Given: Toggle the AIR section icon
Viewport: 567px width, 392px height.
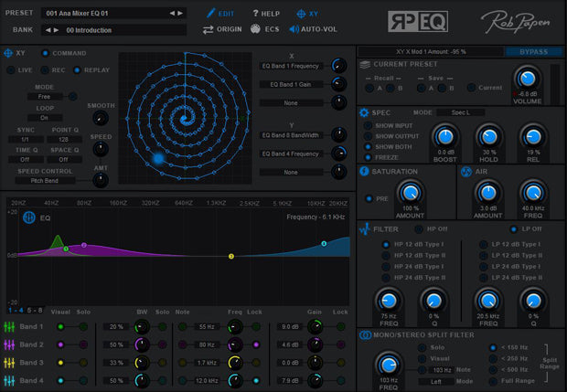Looking at the screenshot, I should (465, 172).
